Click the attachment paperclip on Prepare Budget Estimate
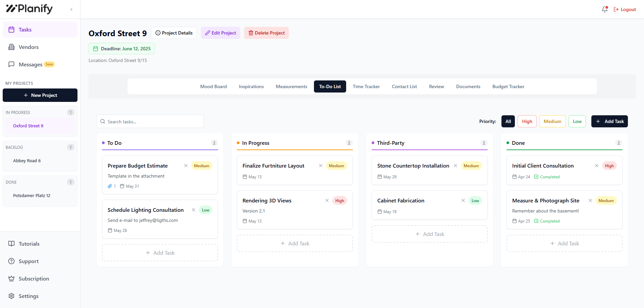Viewport: 644px width, 308px height. (x=110, y=186)
